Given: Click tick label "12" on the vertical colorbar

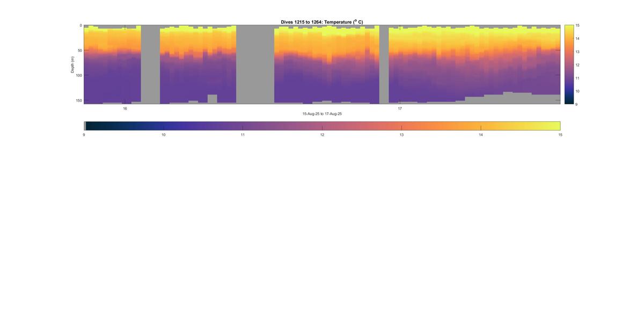Looking at the screenshot, I should click(x=577, y=65).
